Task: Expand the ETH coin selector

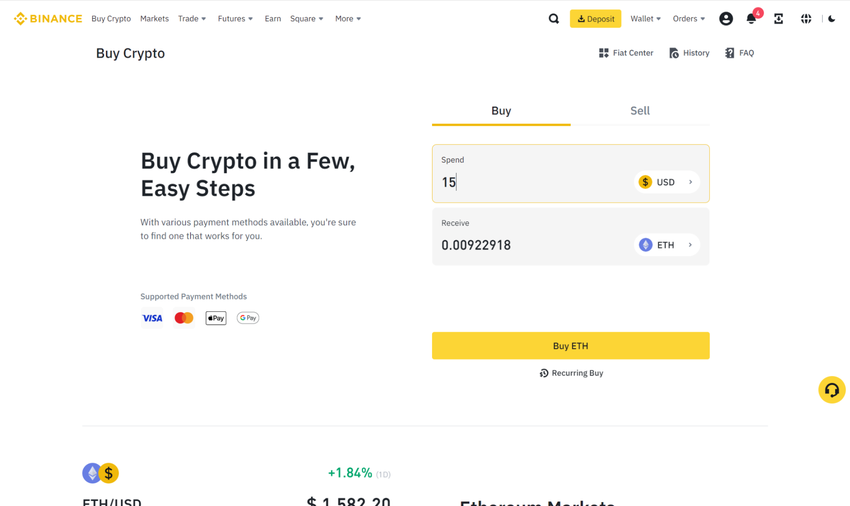Action: coord(667,245)
